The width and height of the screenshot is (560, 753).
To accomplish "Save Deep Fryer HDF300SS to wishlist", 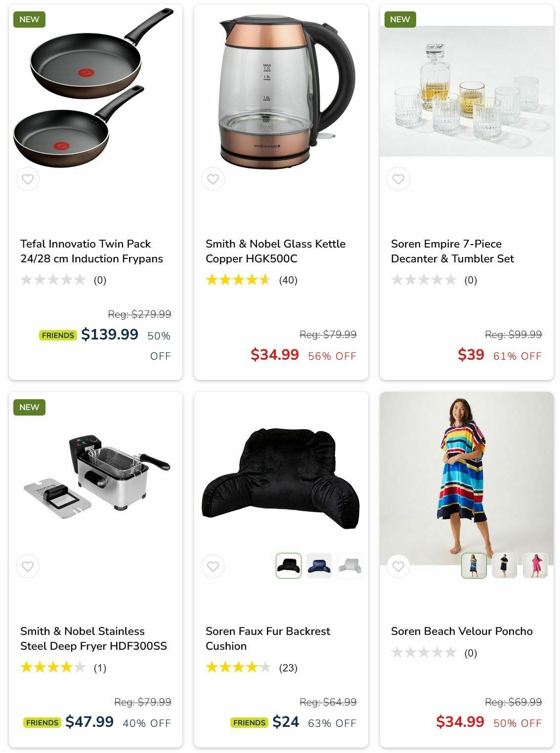I will click(x=28, y=566).
